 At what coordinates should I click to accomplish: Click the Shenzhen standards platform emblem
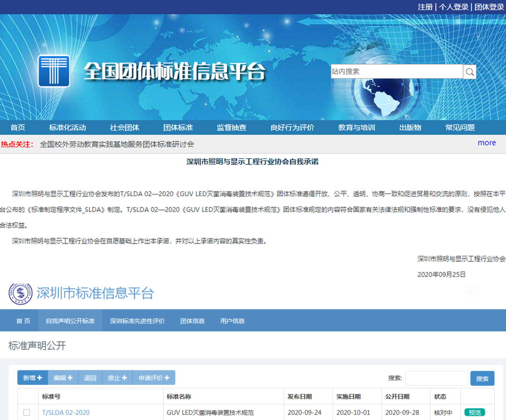point(22,293)
